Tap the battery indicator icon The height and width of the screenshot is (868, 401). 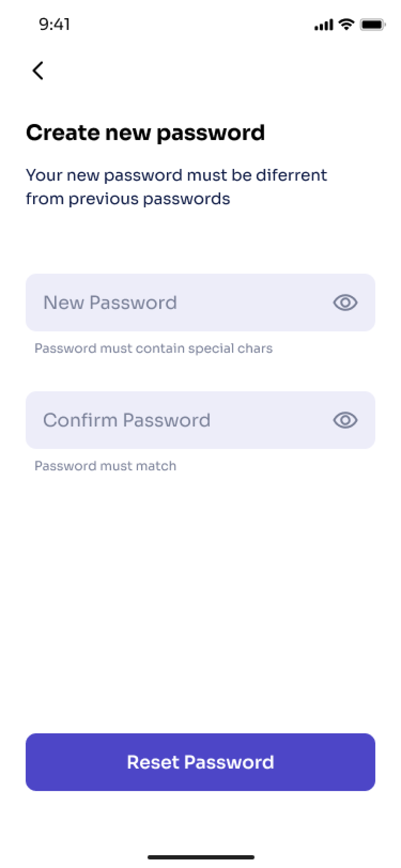(x=372, y=25)
